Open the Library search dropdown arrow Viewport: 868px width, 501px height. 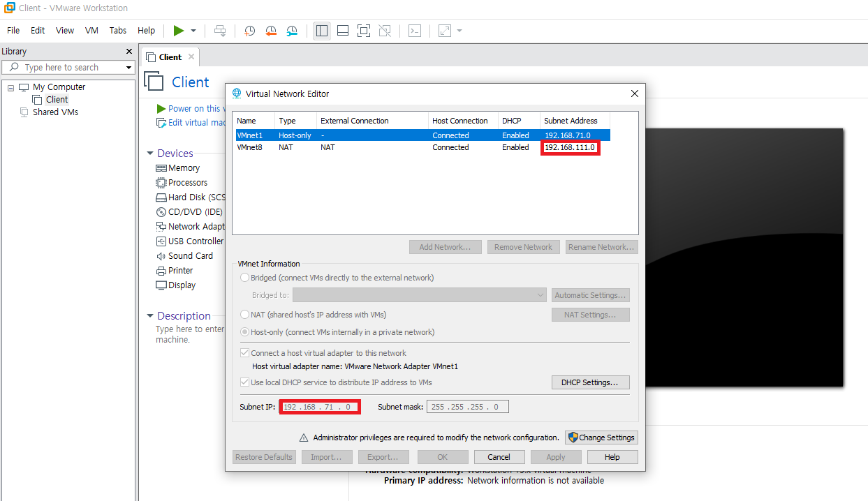128,68
